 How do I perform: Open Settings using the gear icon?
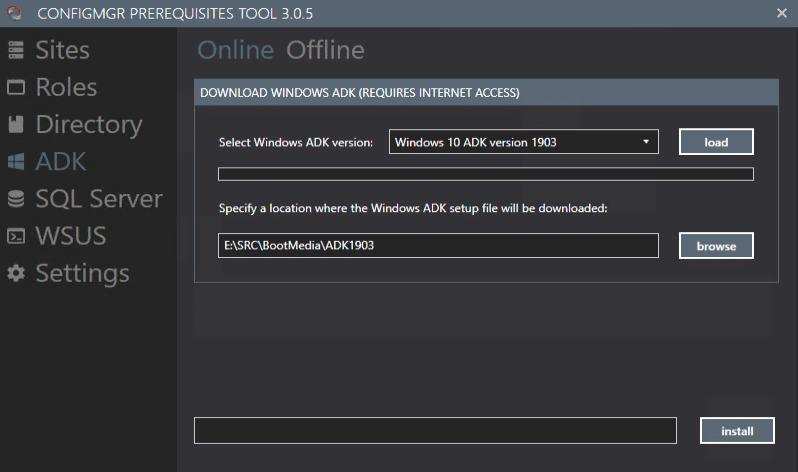pos(16,273)
